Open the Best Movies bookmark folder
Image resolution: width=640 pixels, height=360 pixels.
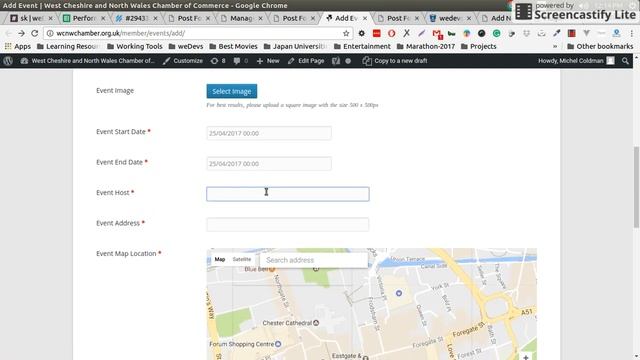tap(233, 47)
